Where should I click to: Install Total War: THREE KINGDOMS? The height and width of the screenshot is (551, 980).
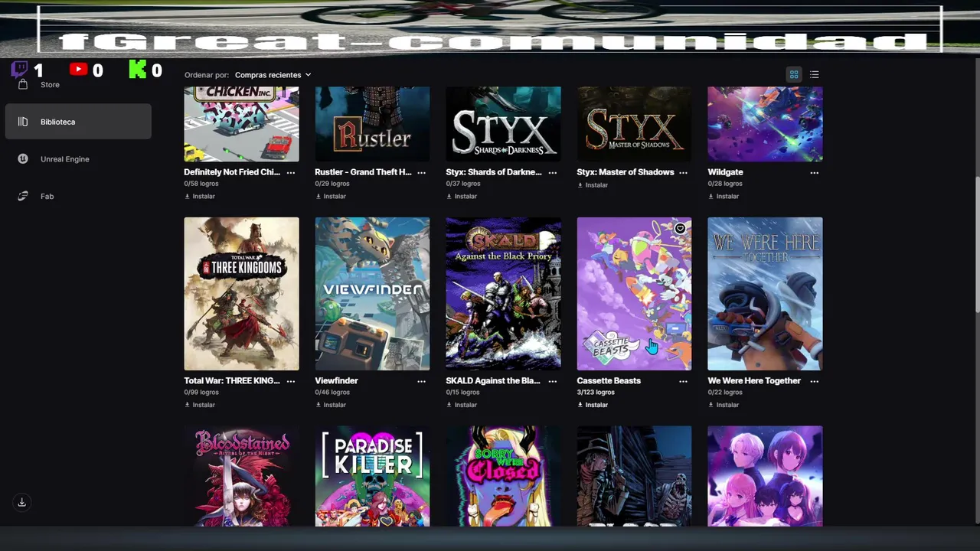tap(200, 405)
